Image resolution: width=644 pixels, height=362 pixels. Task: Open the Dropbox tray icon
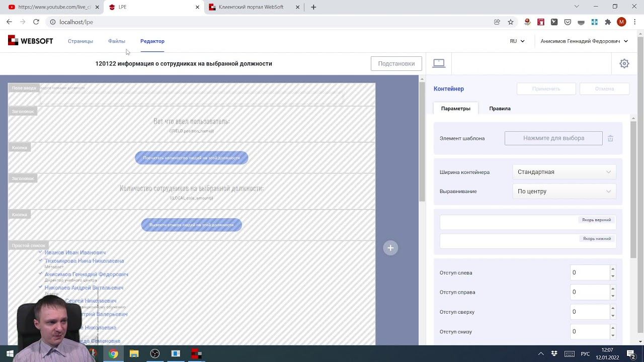click(554, 354)
